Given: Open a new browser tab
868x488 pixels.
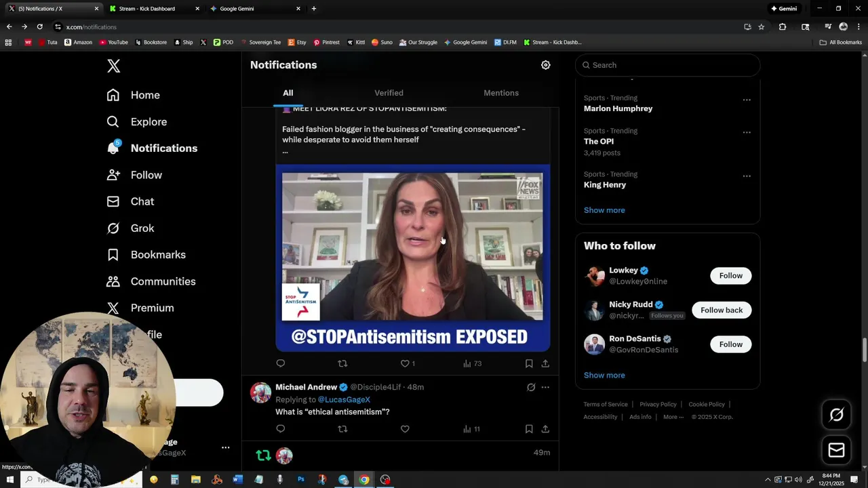Looking at the screenshot, I should coord(313,9).
